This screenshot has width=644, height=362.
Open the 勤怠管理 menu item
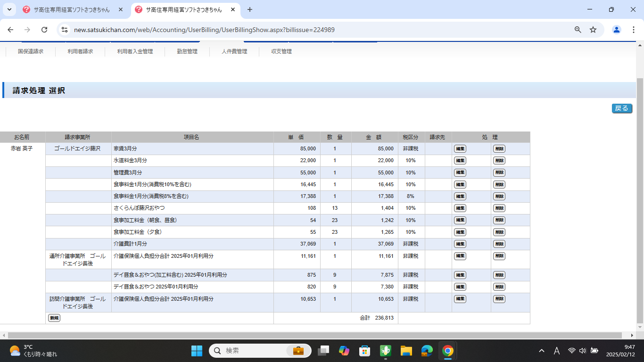pyautogui.click(x=187, y=51)
